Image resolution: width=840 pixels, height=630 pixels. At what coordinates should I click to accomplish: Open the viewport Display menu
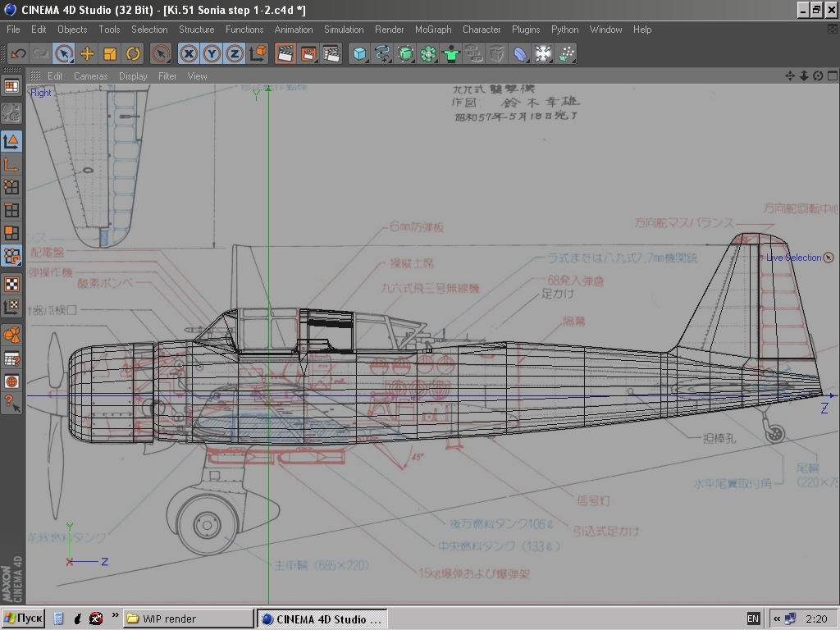coord(133,76)
